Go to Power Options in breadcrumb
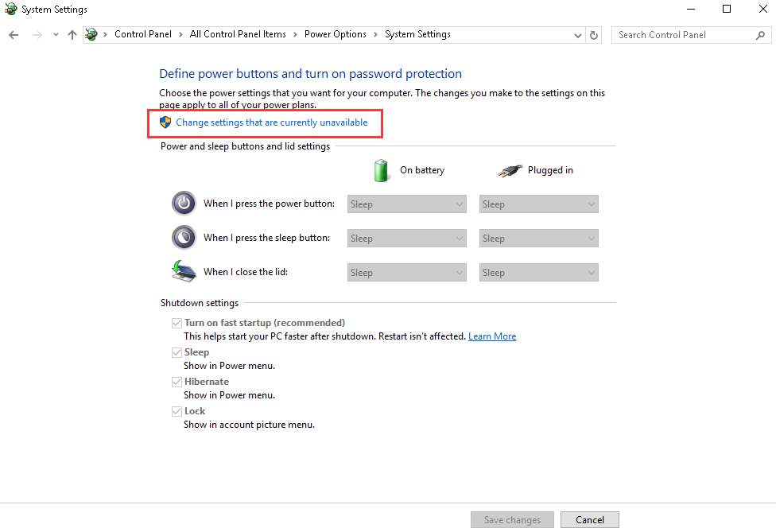The image size is (776, 532). click(x=335, y=34)
